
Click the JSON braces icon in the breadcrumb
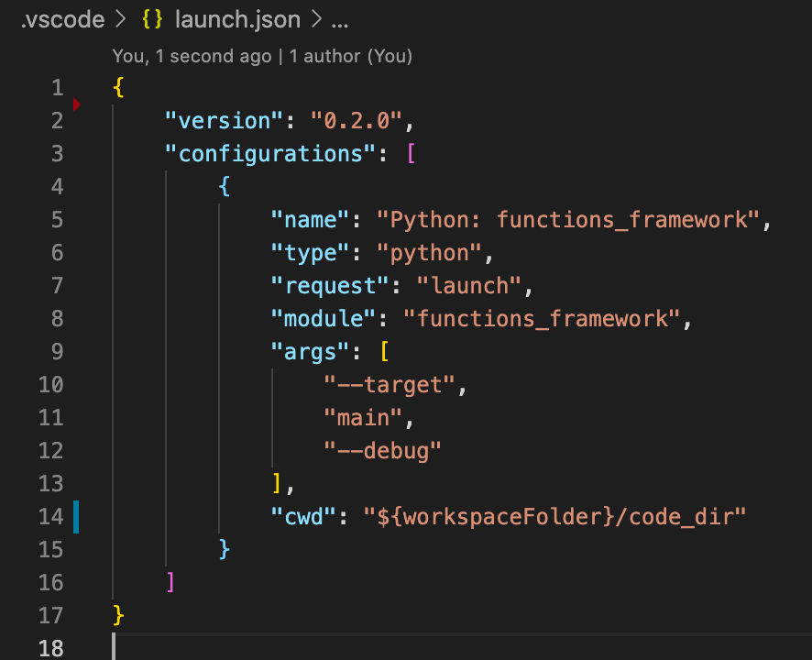(x=151, y=19)
